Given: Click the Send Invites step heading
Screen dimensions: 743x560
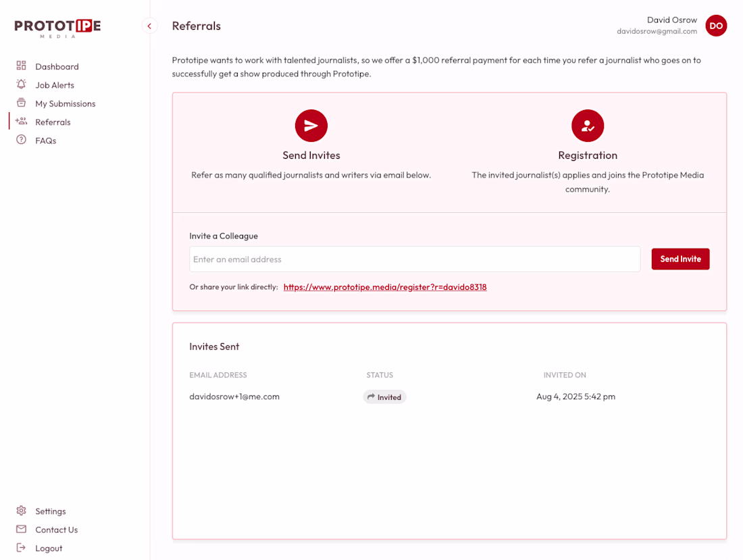Looking at the screenshot, I should pos(311,155).
